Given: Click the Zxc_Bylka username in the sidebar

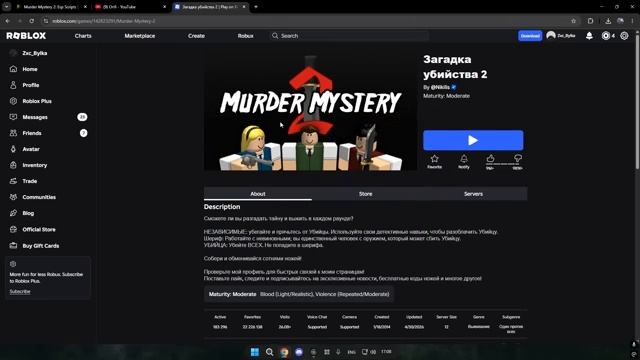Looking at the screenshot, I should (x=35, y=53).
